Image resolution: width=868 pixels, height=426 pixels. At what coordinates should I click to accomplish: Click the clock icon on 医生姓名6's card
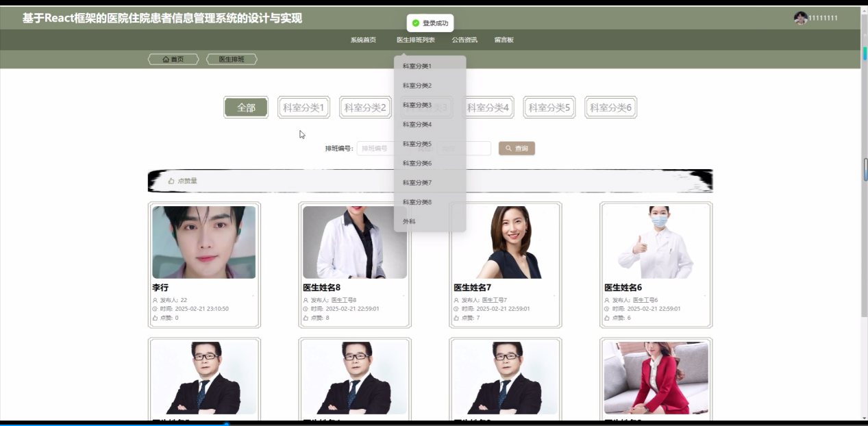pos(607,309)
